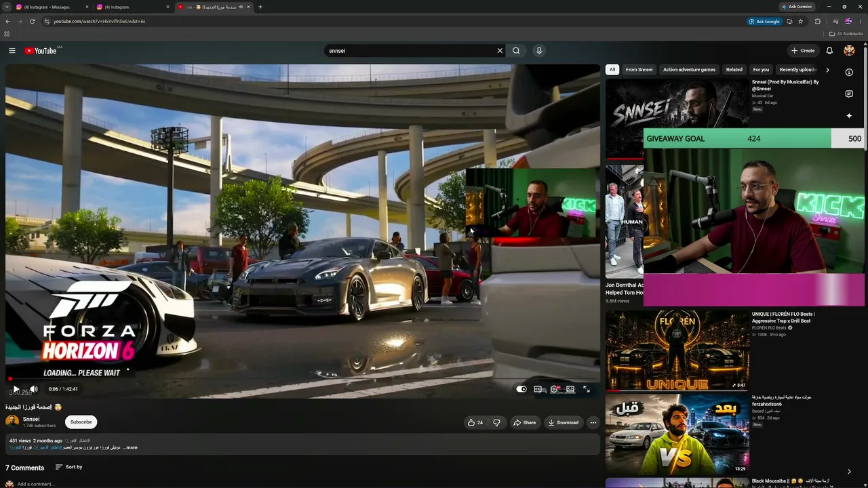Switch to the second Instagram browser tab

click(133, 7)
